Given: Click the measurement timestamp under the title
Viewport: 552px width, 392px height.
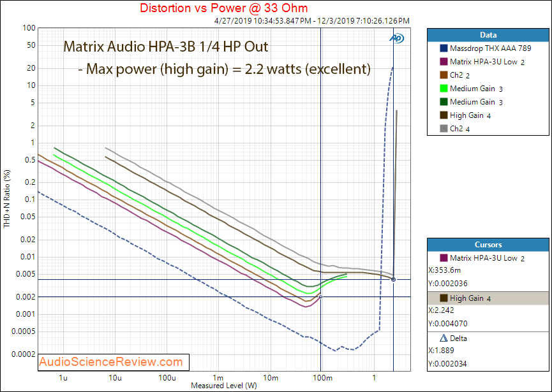Looking at the screenshot, I should click(x=311, y=21).
